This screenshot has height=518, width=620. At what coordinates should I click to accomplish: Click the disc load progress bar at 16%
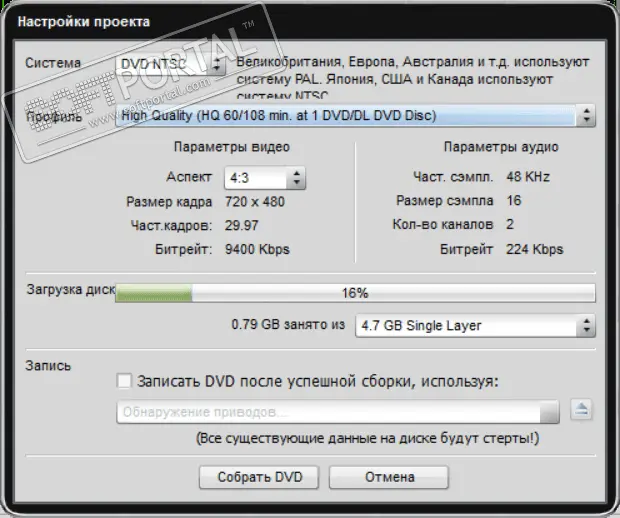pos(355,293)
